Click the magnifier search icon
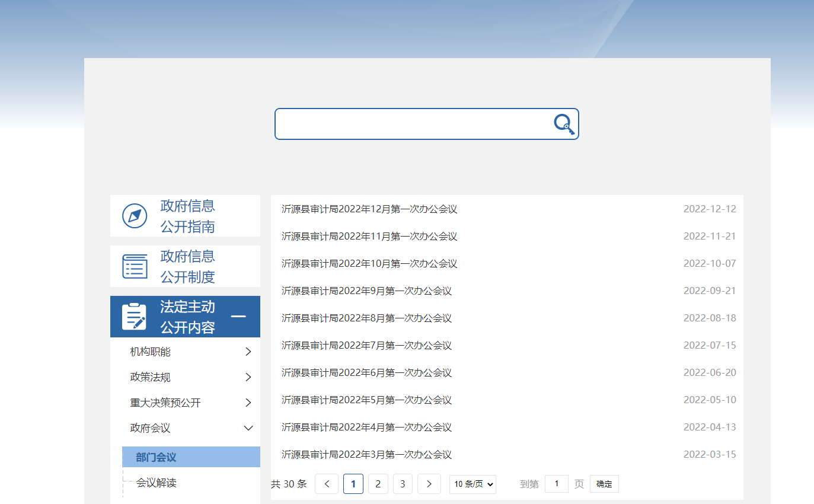Viewport: 814px width, 504px height. pos(564,125)
